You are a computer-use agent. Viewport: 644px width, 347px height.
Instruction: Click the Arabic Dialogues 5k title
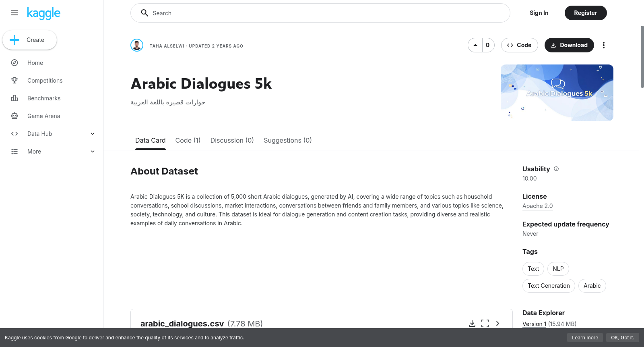(201, 84)
